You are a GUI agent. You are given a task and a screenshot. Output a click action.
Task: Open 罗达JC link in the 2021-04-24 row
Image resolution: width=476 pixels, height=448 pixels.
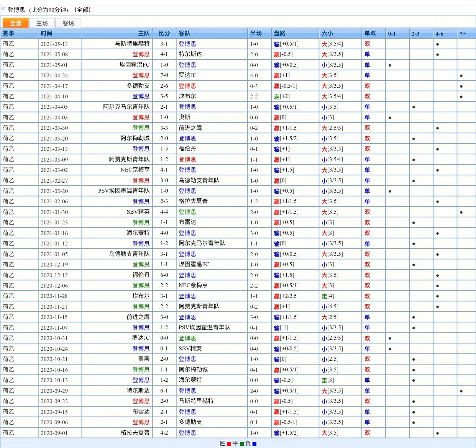(187, 75)
